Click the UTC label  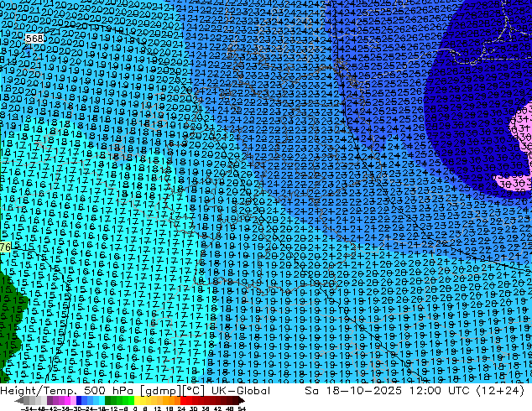click(x=460, y=391)
